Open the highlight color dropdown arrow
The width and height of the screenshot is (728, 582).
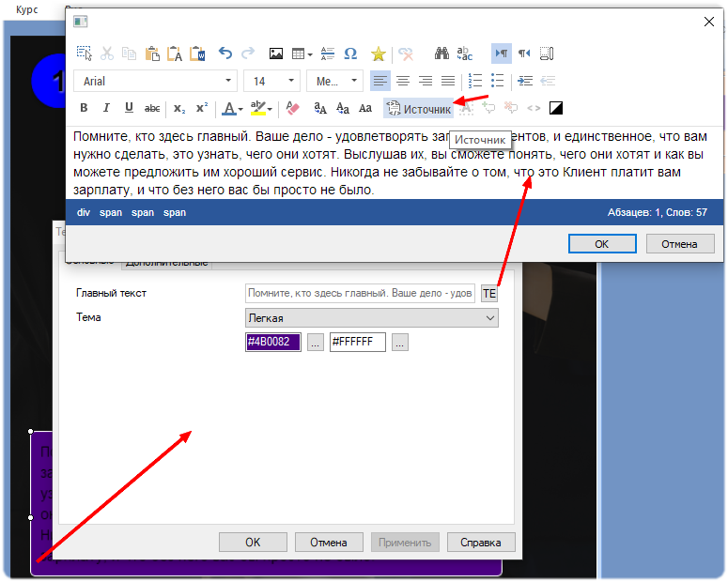click(270, 110)
